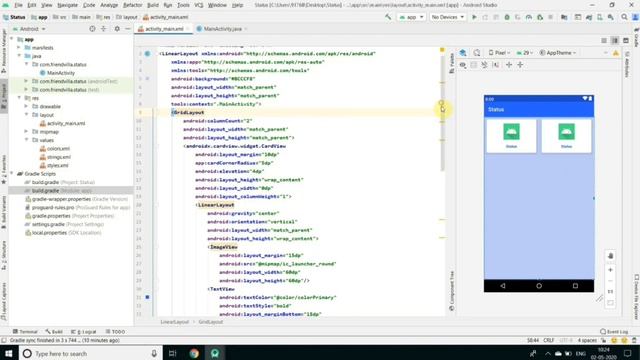This screenshot has height=360, width=640.
Task: Hide the Project panel with minus icon
Action: pyautogui.click(x=128, y=29)
